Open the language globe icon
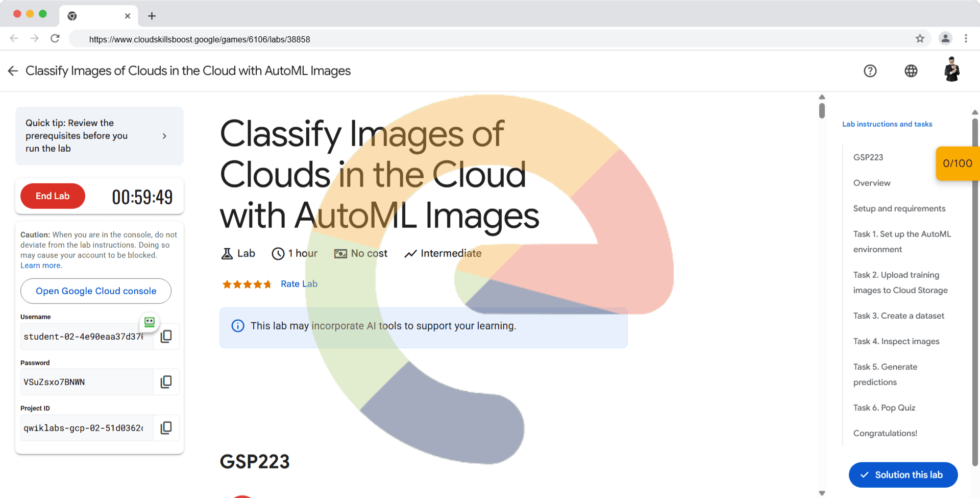The height and width of the screenshot is (498, 980). (911, 71)
